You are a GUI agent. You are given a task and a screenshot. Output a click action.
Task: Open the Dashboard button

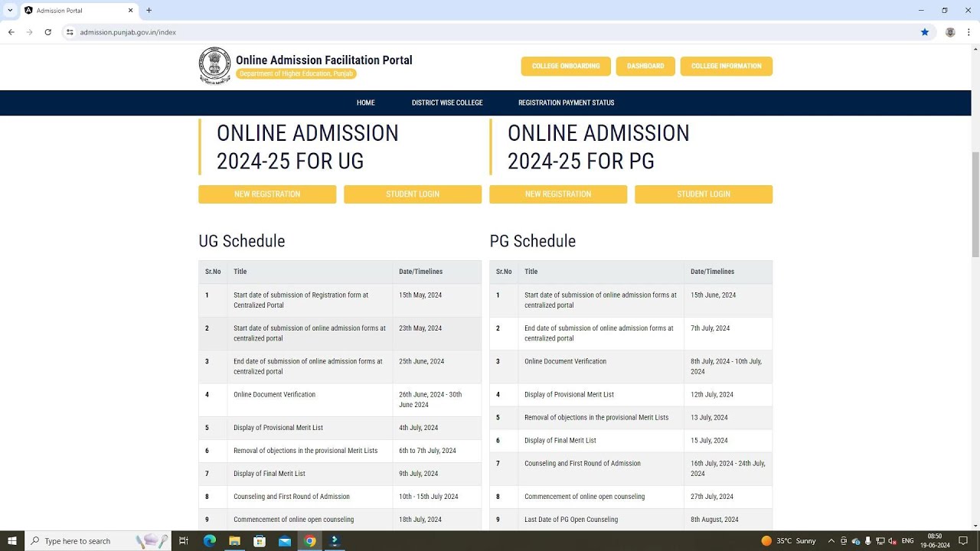645,66
